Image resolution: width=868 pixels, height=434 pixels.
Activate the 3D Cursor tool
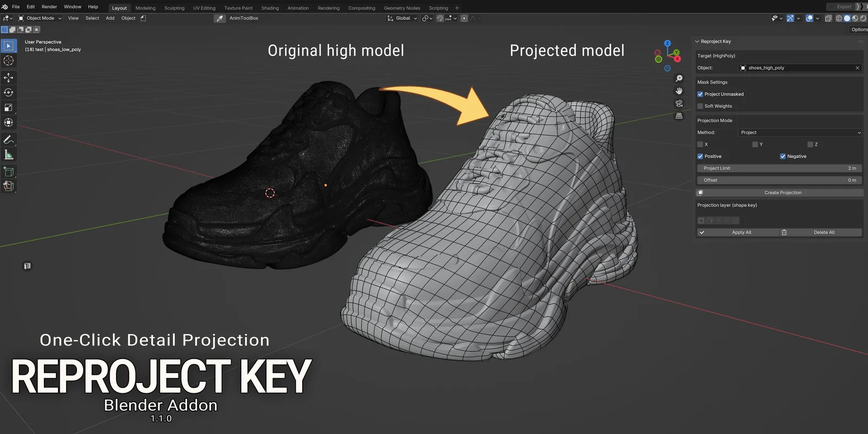9,61
